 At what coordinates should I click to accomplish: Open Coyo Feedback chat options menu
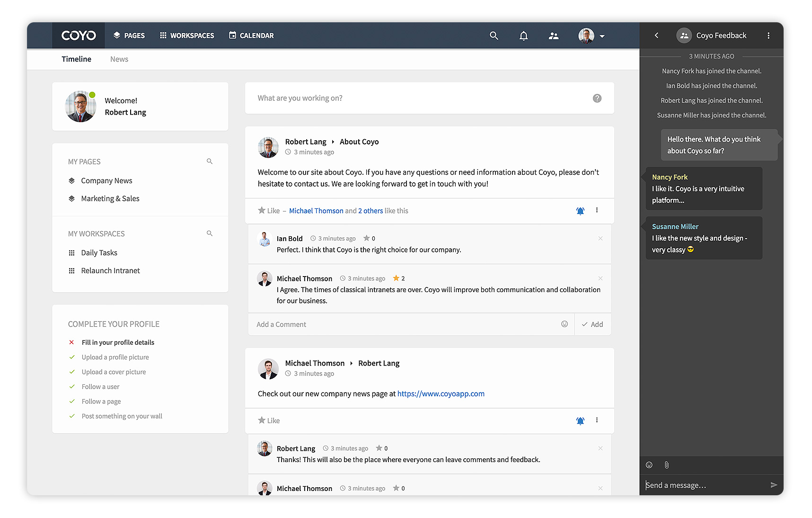(768, 36)
